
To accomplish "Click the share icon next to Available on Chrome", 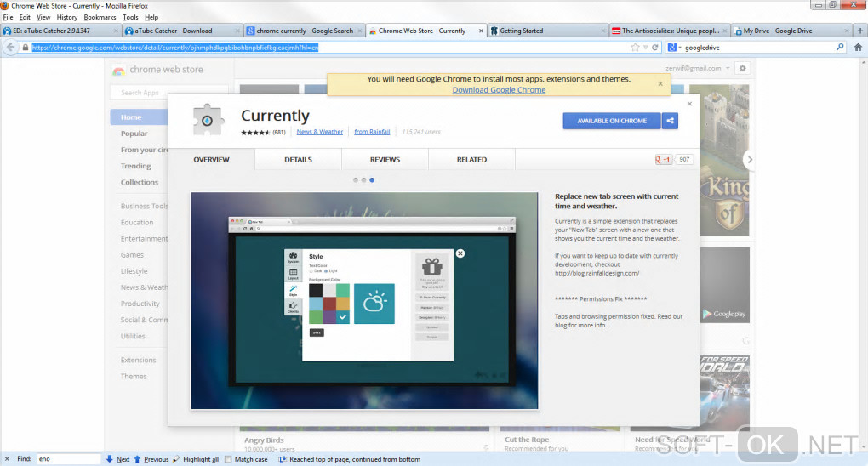I will tap(670, 121).
